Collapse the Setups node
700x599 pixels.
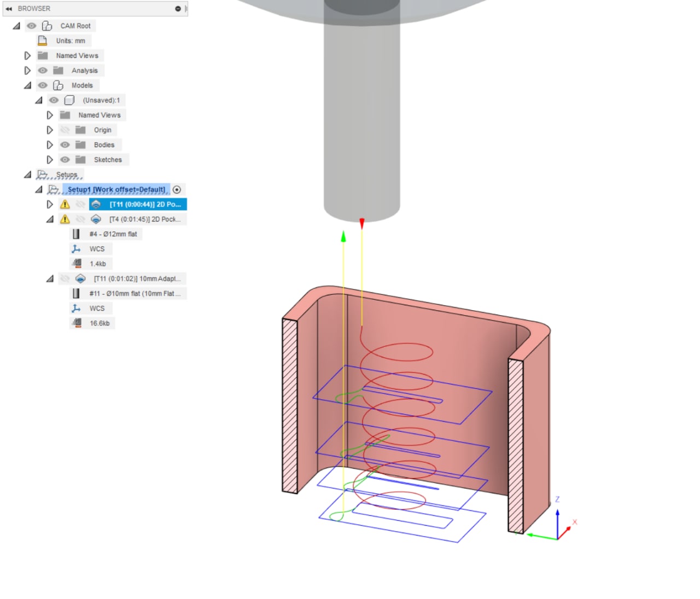[27, 175]
